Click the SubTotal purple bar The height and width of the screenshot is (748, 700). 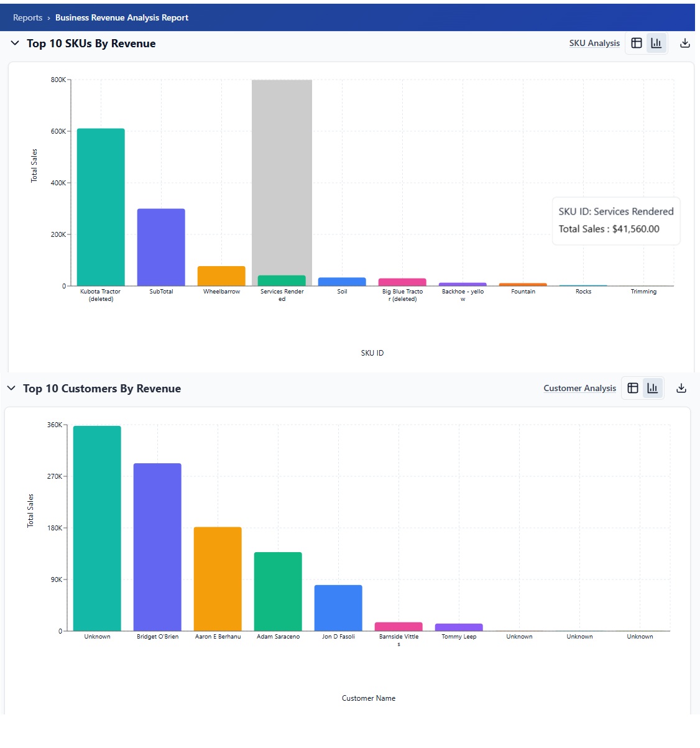pos(161,247)
